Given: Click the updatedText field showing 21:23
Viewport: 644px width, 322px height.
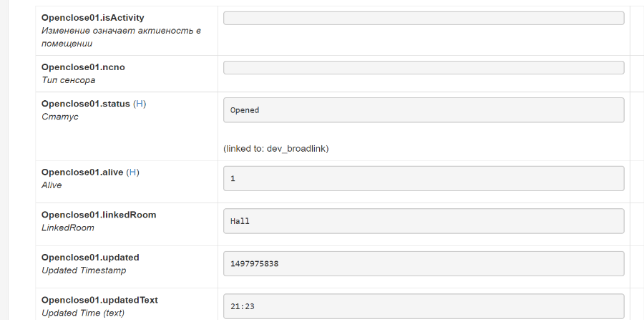Looking at the screenshot, I should point(424,306).
